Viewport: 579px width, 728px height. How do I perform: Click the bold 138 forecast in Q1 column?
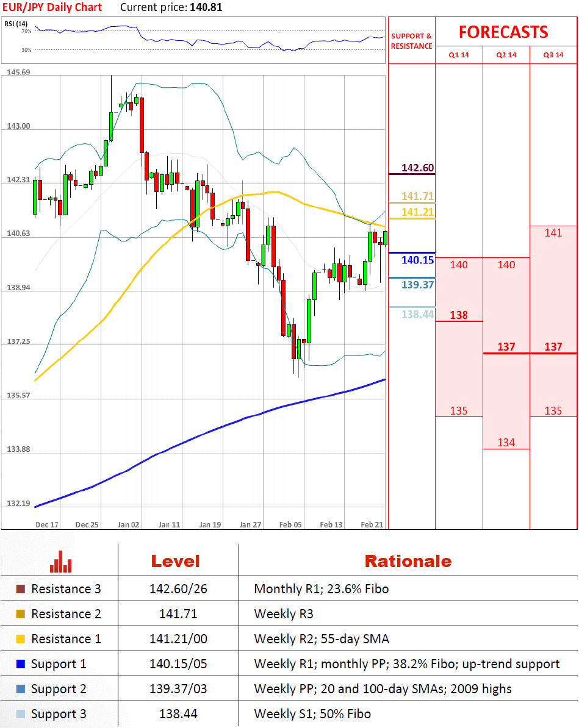click(459, 315)
